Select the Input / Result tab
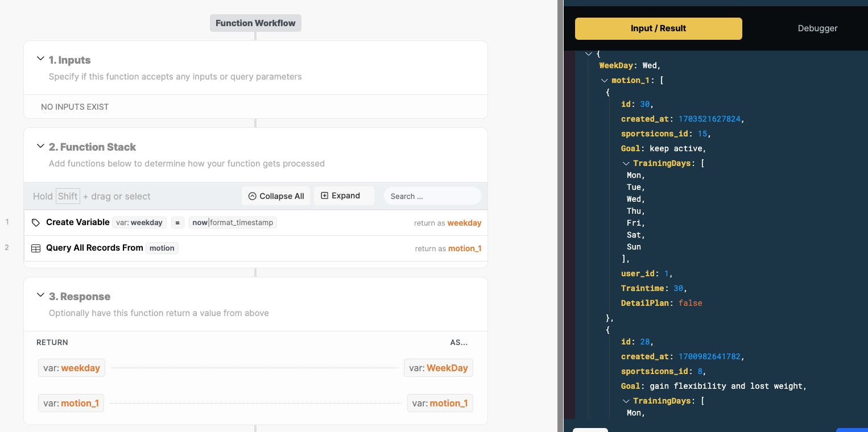 pos(658,28)
